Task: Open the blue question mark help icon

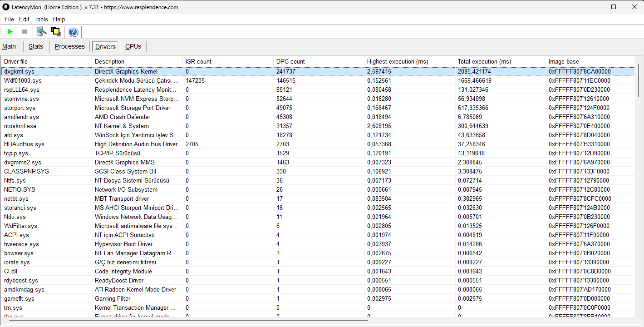Action: point(73,32)
